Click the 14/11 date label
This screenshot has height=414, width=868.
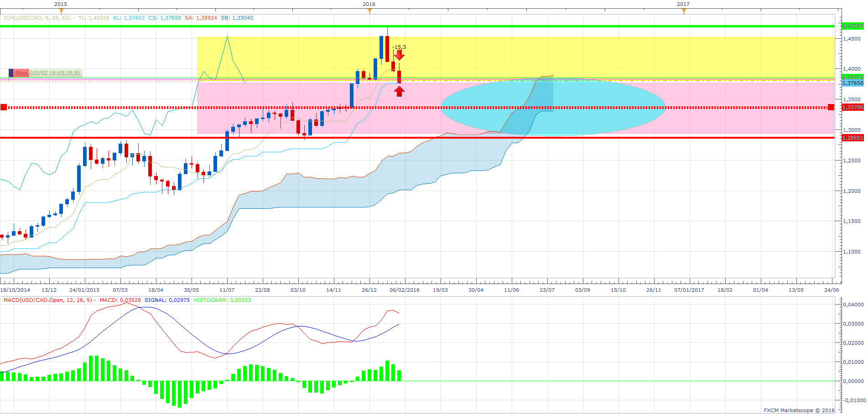(333, 290)
